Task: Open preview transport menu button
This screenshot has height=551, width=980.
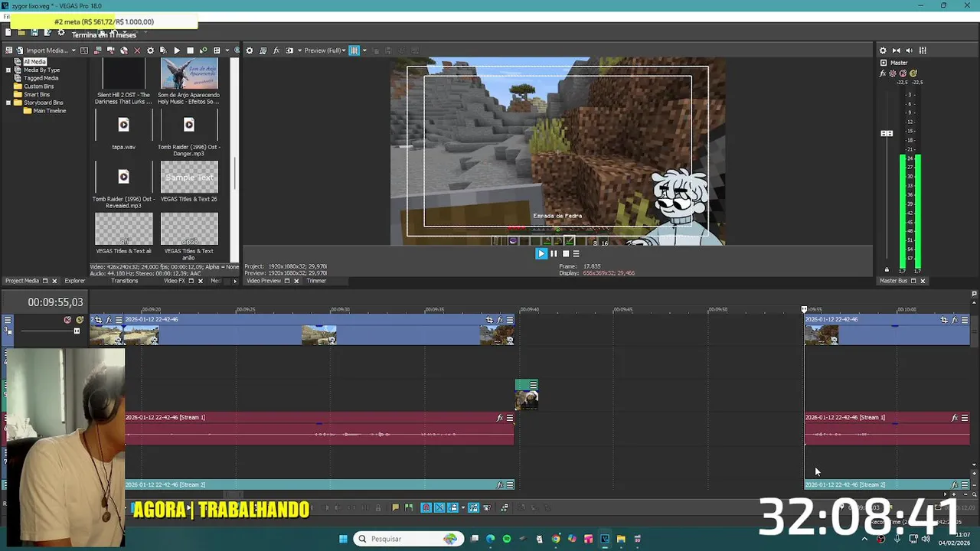Action: 577,253
